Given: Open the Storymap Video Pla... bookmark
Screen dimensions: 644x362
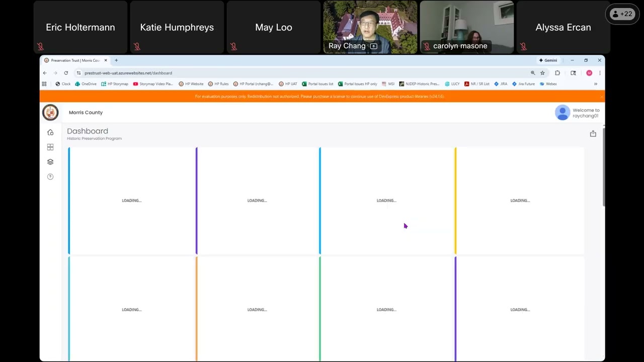Looking at the screenshot, I should tap(153, 84).
